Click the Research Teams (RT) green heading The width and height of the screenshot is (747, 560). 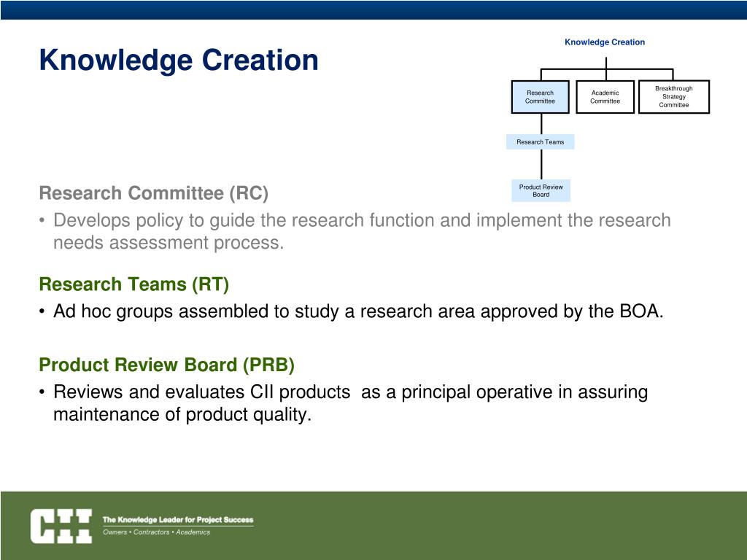[134, 284]
